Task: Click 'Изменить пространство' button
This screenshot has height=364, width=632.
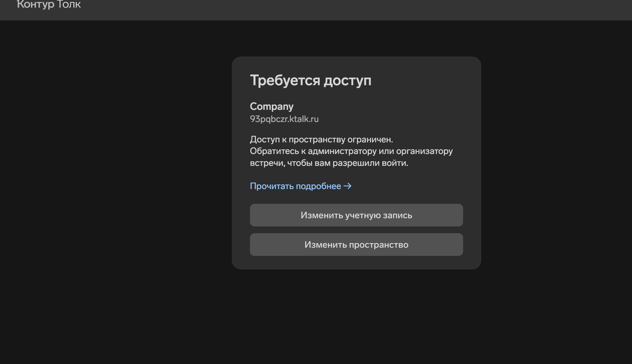Action: coord(356,245)
